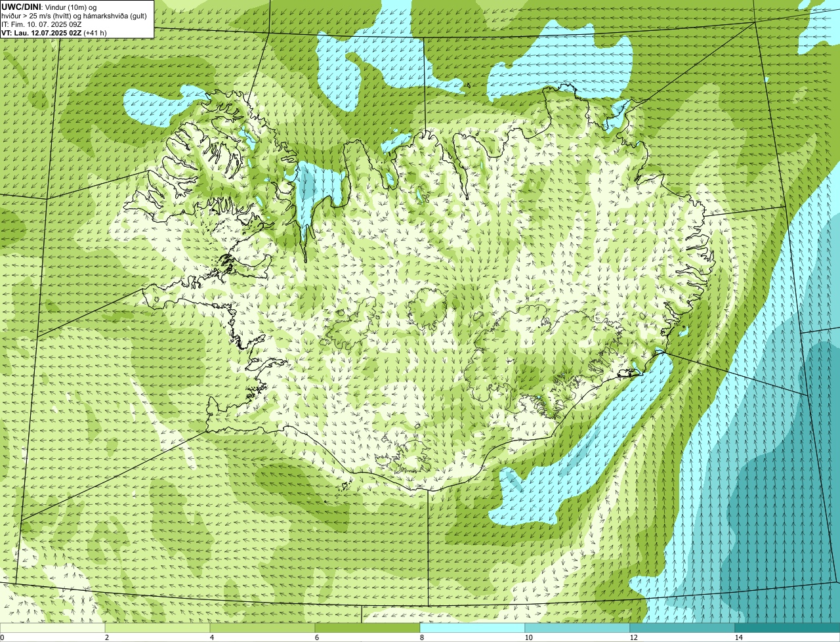Click the 10–12 m/s aqua legend swatch
Viewport: 840px width, 642px height.
(x=577, y=628)
